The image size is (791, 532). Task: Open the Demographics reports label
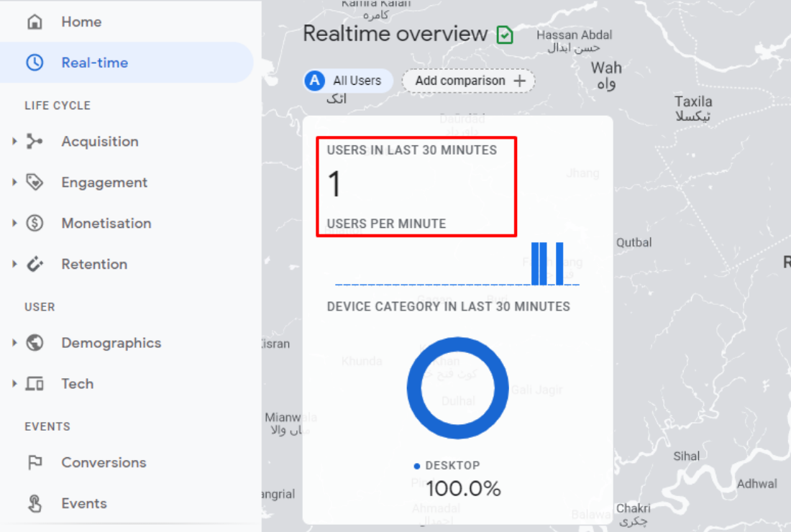coord(111,343)
